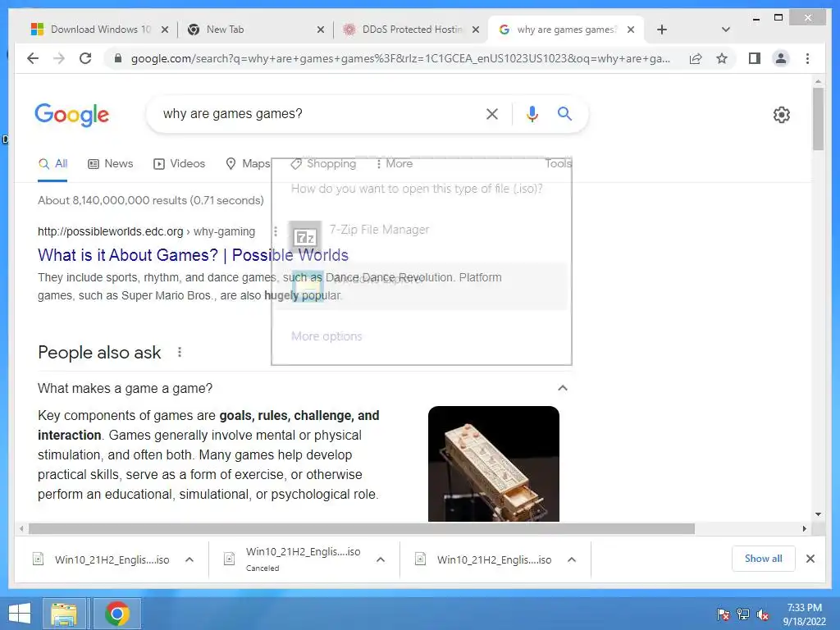Image resolution: width=840 pixels, height=630 pixels.
Task: Choose 7-Zip File Manager label in dialog
Action: 379,230
